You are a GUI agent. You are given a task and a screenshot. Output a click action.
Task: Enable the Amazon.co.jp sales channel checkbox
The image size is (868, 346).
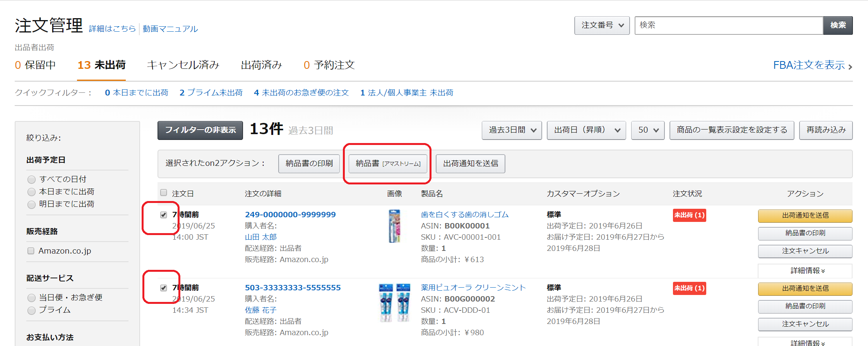click(31, 251)
